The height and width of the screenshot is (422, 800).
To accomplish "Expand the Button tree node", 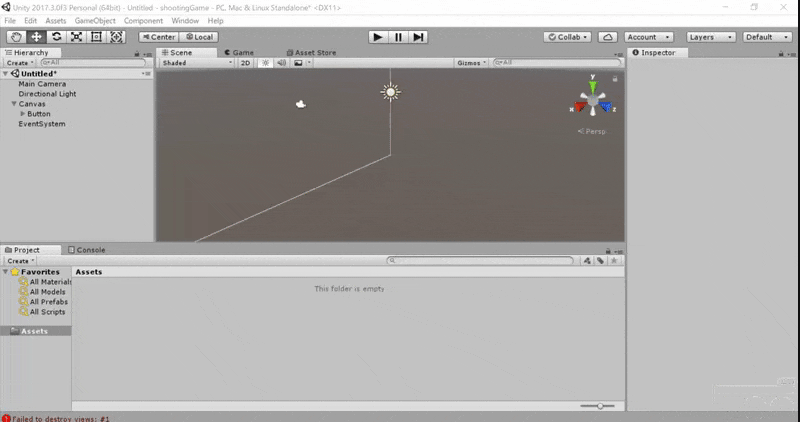I will click(22, 114).
